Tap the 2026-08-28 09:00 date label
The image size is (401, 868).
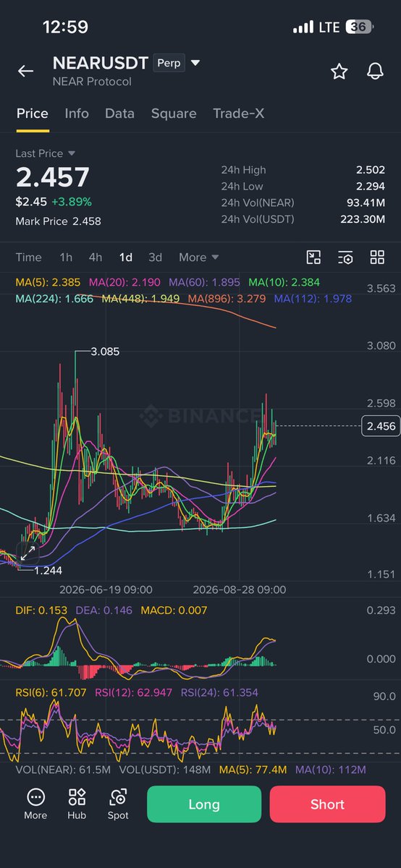[x=240, y=590]
